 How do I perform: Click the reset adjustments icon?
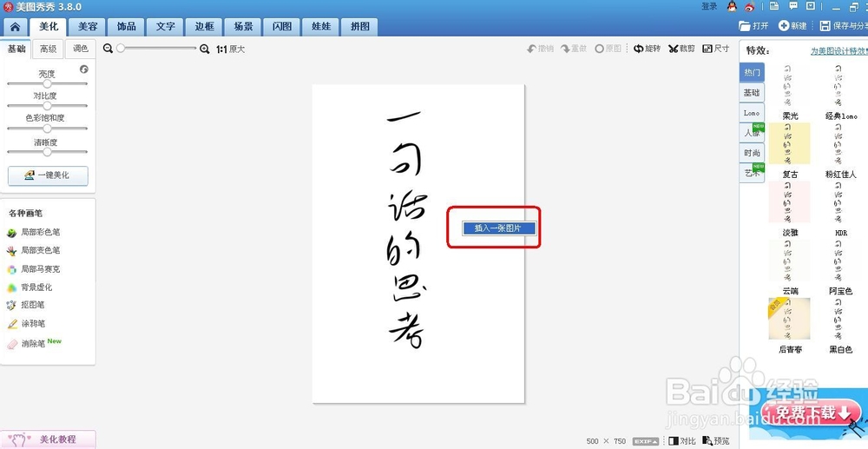84,69
